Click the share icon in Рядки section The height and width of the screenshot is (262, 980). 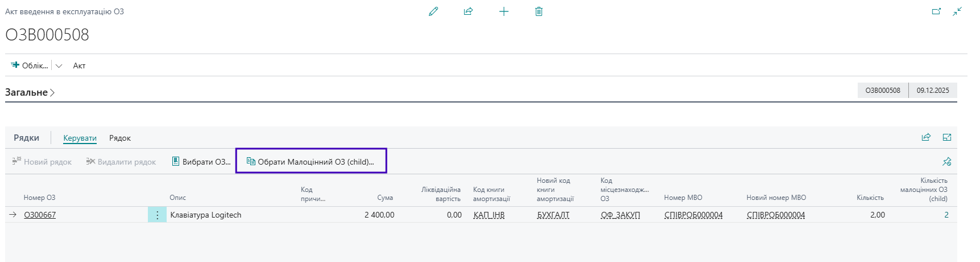pos(926,137)
